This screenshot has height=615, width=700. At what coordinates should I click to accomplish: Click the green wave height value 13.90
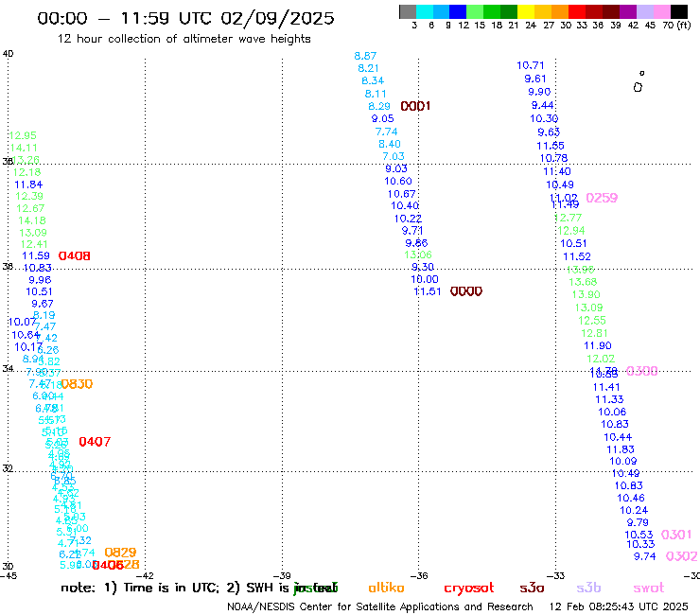586,294
